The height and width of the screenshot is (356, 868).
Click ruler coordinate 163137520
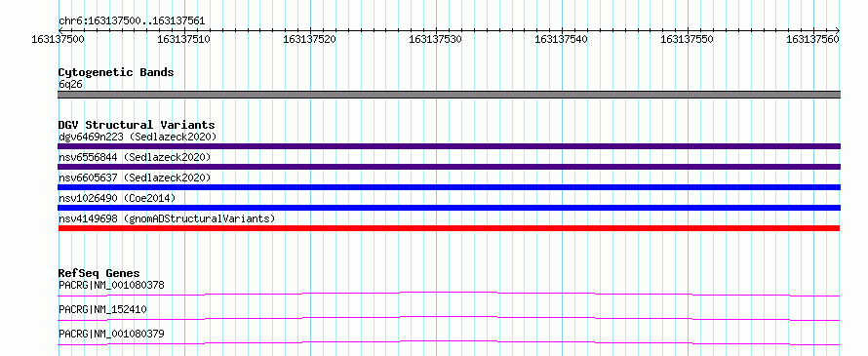(309, 39)
